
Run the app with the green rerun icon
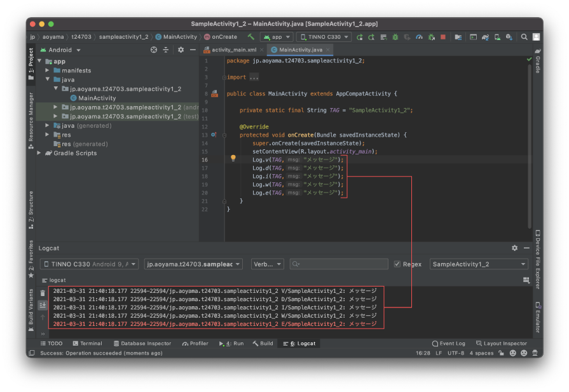coord(360,37)
